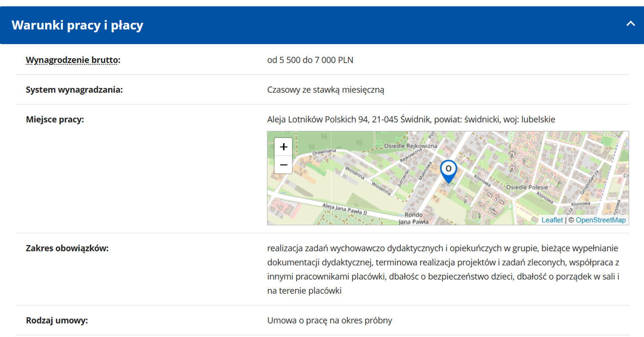Open the Leaflet attribution link
Screen dimensions: 644x337
(x=552, y=220)
